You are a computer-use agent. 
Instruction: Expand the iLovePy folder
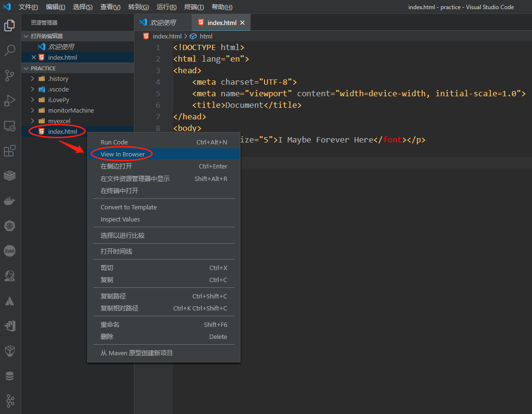coord(32,100)
